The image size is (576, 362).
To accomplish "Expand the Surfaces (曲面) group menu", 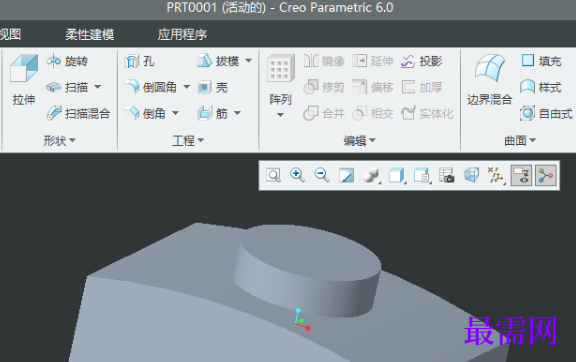I will [x=520, y=140].
